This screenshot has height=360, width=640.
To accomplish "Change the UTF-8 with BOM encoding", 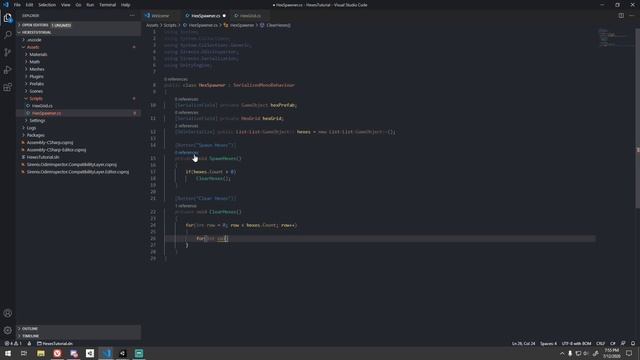I will [576, 344].
